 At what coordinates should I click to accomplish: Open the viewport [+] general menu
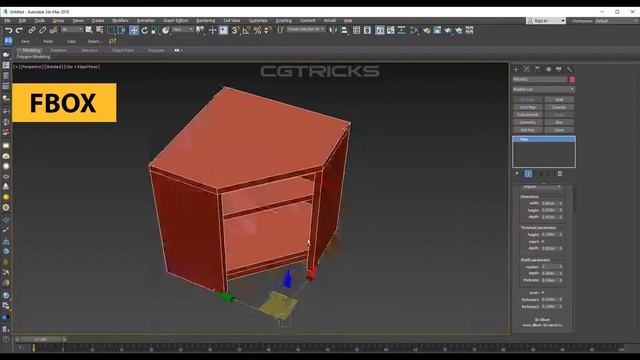(16, 67)
